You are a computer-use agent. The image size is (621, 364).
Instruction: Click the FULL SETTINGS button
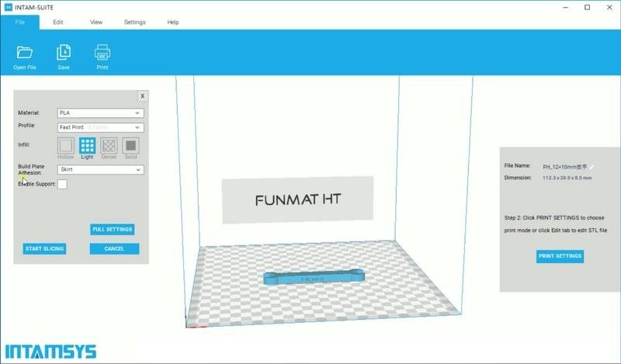coord(113,229)
